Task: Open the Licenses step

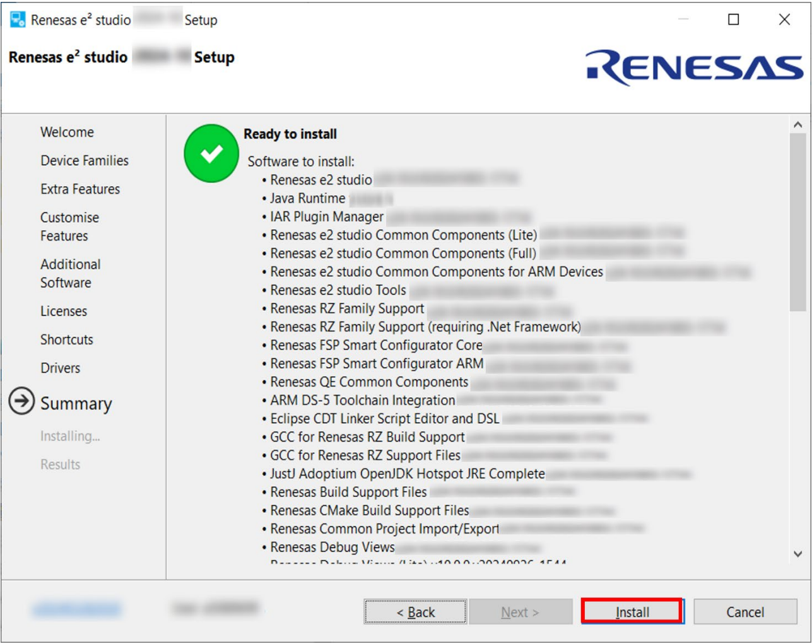Action: 64,311
